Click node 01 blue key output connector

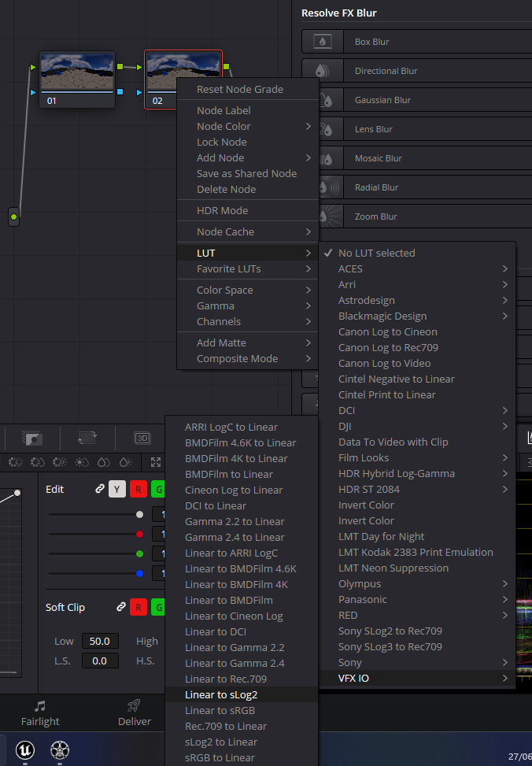(x=120, y=91)
